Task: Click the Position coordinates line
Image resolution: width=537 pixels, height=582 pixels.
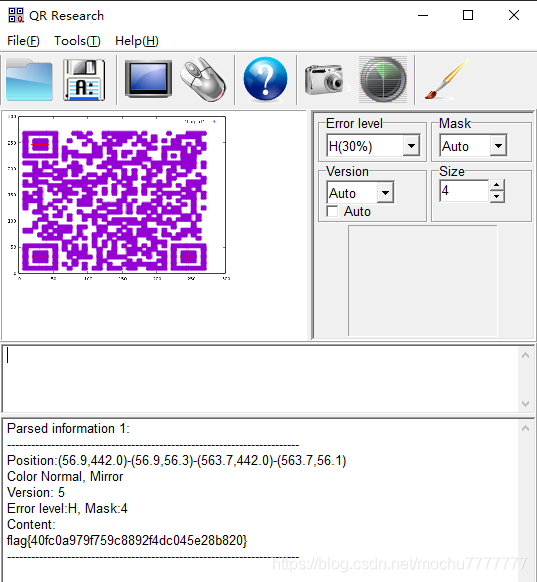Action: 177,461
